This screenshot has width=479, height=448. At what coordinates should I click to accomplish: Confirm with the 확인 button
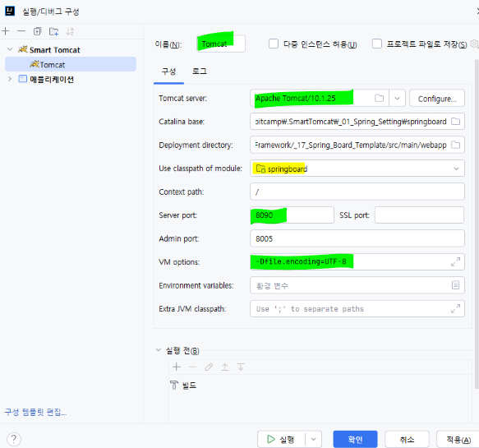tap(355, 440)
